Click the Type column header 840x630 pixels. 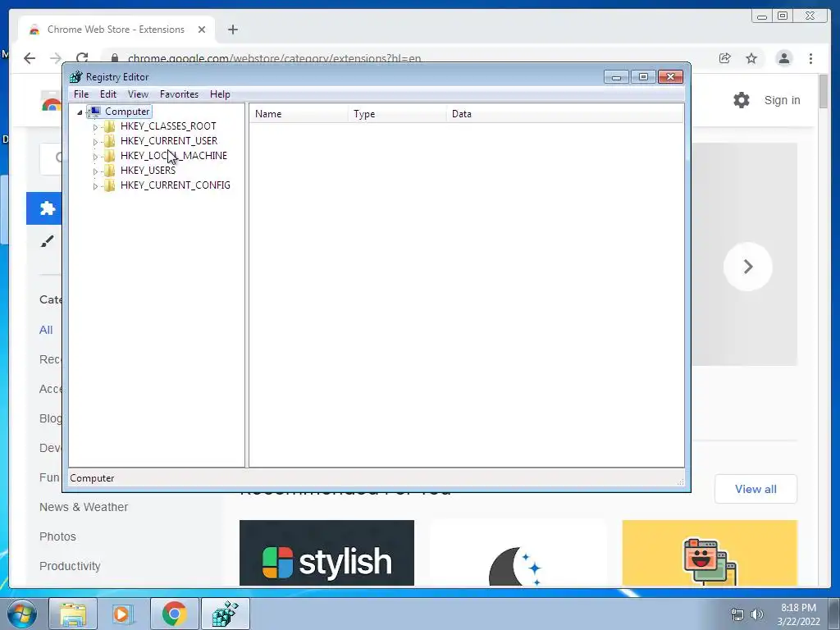tap(397, 113)
